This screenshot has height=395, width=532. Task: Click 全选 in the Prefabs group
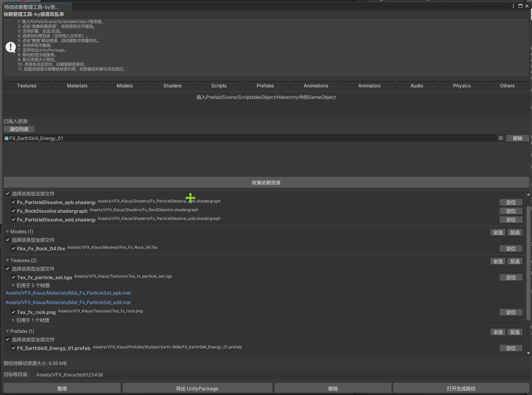[x=498, y=332]
